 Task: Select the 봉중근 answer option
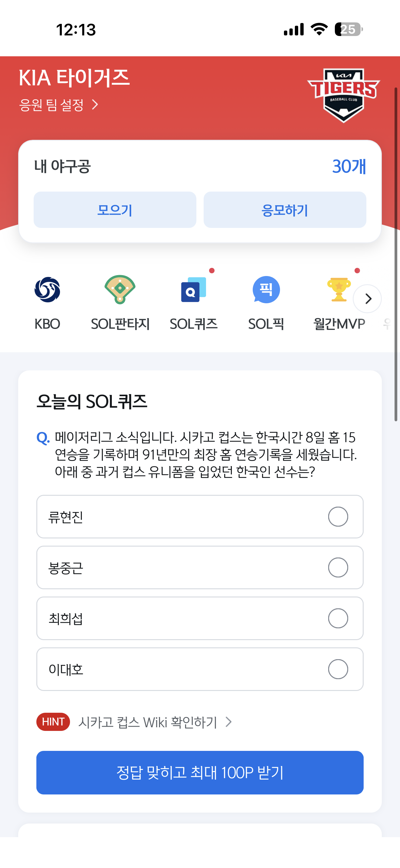[200, 567]
